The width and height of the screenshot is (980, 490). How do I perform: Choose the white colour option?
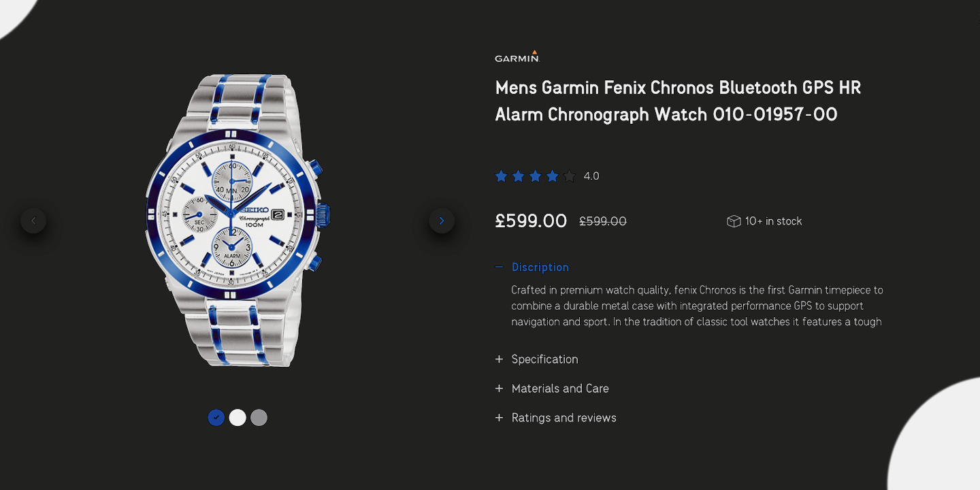coord(238,418)
